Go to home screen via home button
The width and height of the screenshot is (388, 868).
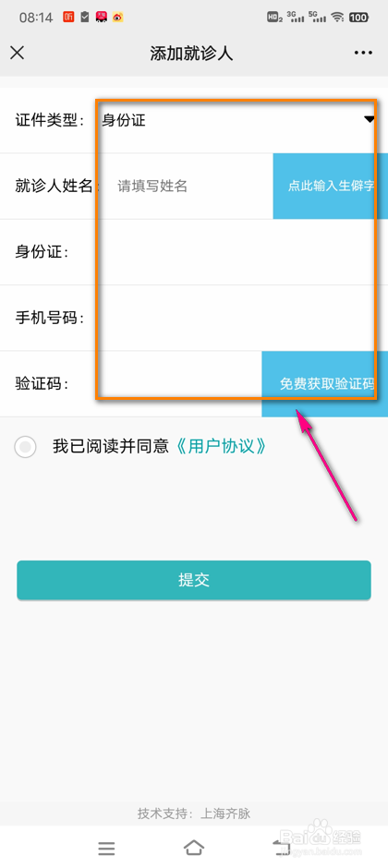[194, 848]
